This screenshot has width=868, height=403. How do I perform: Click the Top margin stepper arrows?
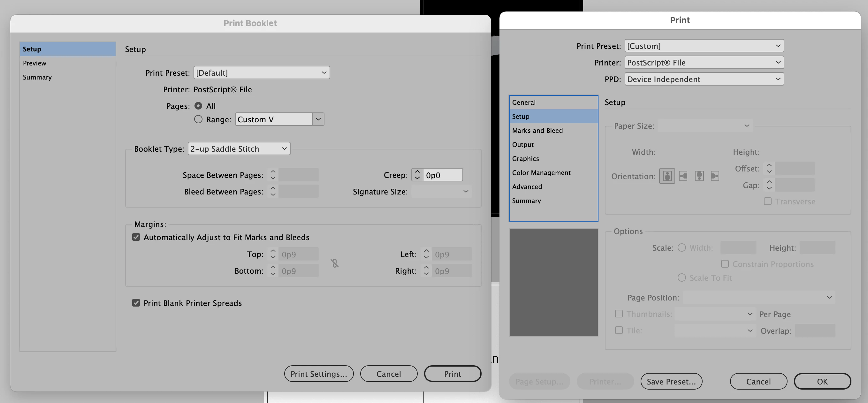coord(273,254)
